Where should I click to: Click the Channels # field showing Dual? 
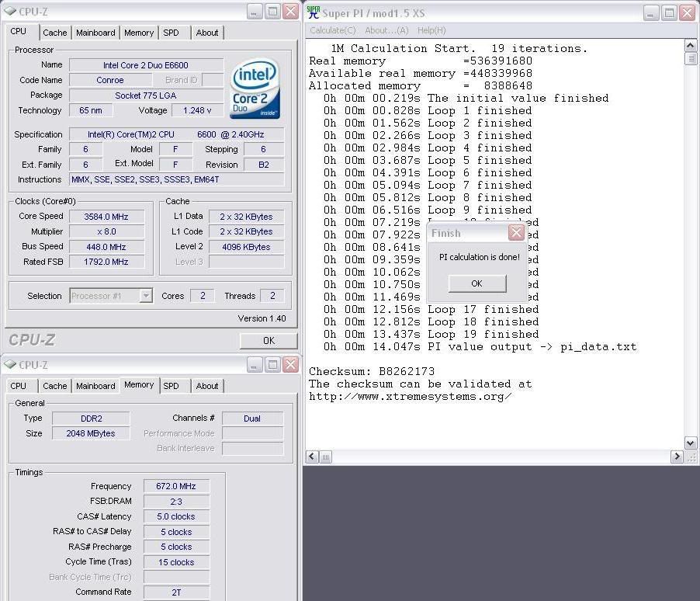[252, 419]
